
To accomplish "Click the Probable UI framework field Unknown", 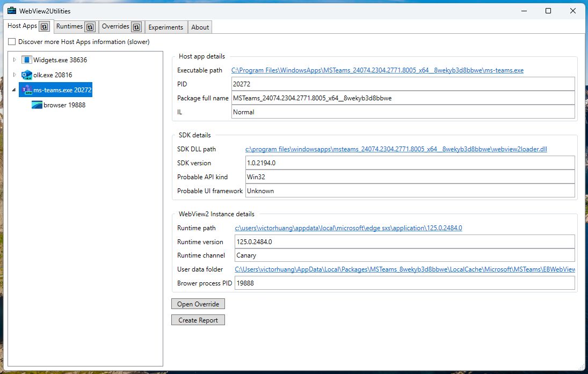I will pyautogui.click(x=410, y=190).
